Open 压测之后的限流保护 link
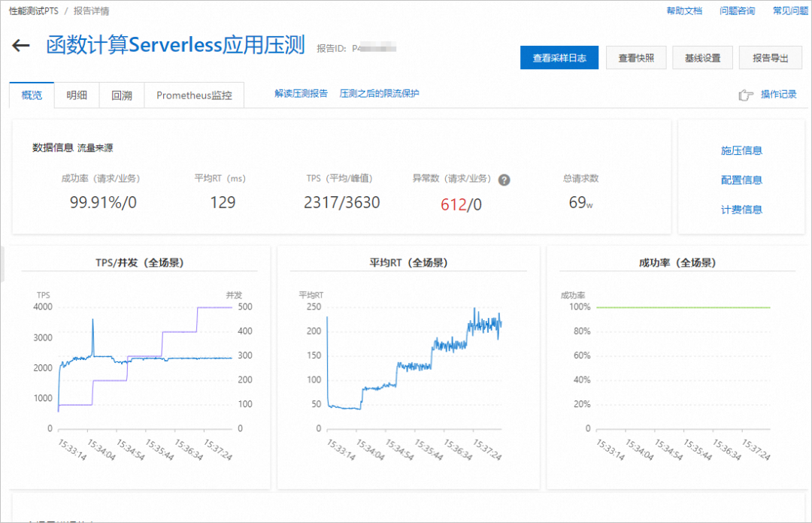 pyautogui.click(x=379, y=94)
